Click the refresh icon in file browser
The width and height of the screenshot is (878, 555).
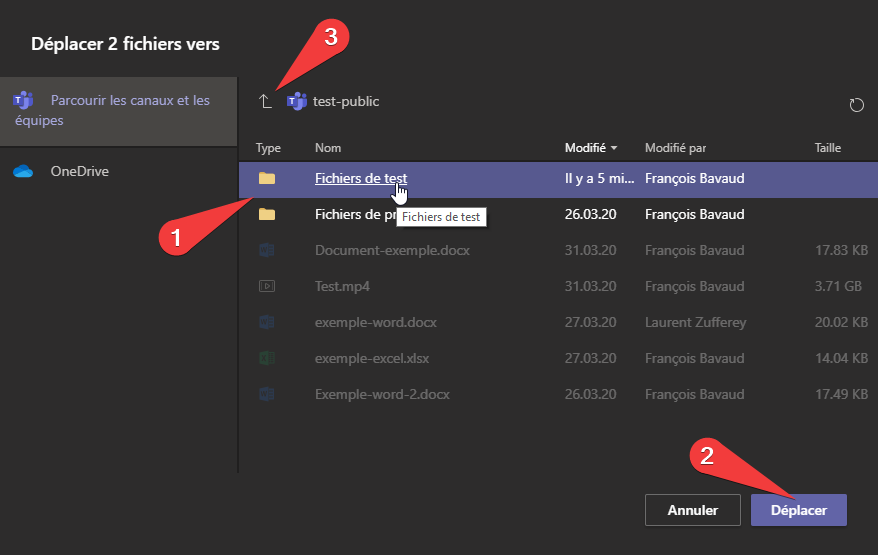[855, 105]
